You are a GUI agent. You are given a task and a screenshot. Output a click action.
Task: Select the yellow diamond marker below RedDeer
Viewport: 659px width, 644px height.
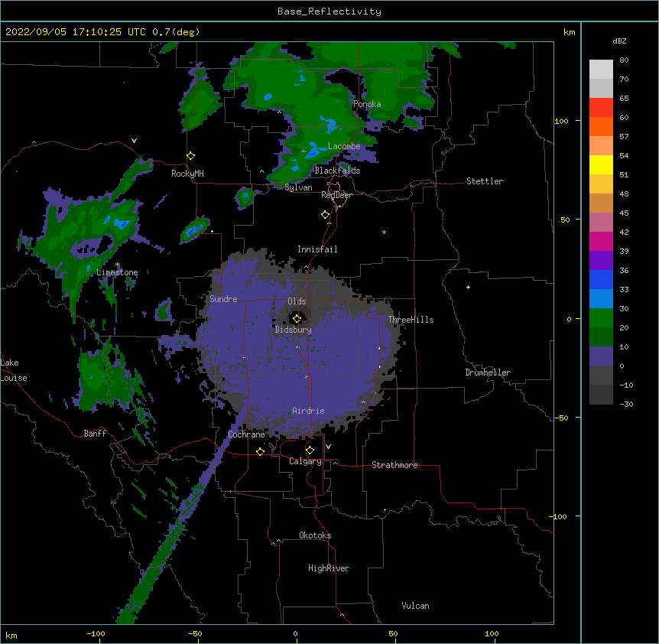pos(326,215)
